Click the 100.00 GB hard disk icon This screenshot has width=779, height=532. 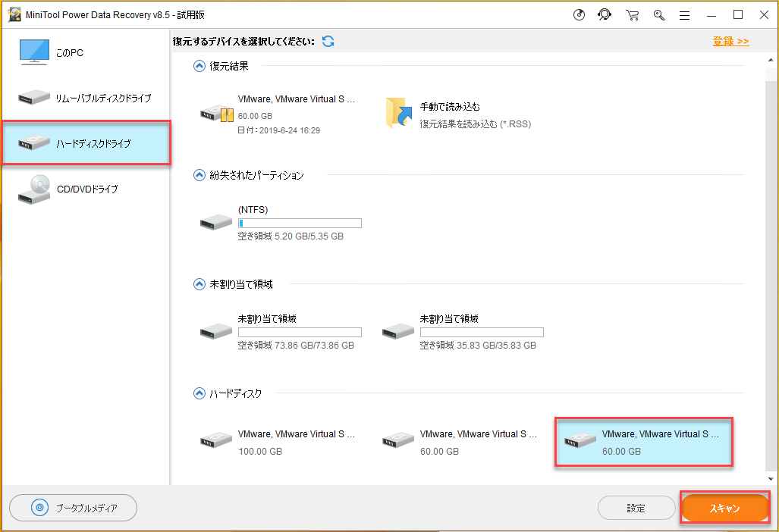216,440
